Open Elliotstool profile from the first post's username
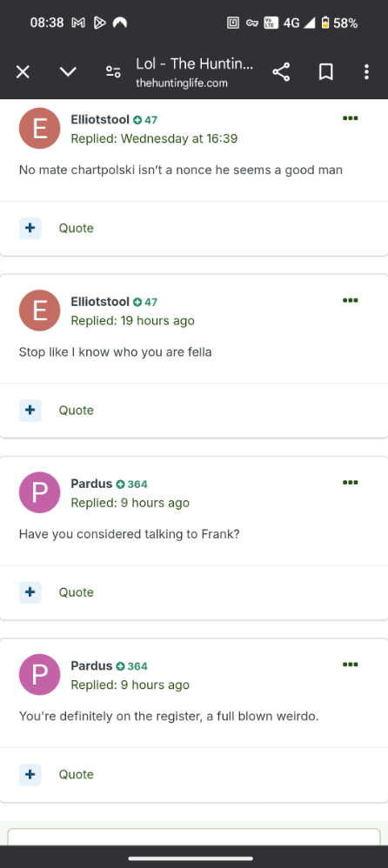Viewport: 388px width, 868px height. coord(100,119)
